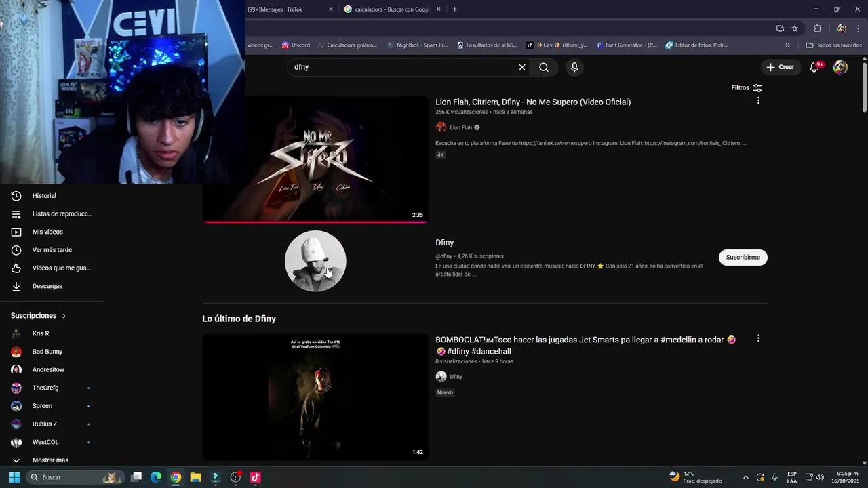Open a new Chrome tab
The height and width of the screenshot is (488, 868).
click(454, 9)
